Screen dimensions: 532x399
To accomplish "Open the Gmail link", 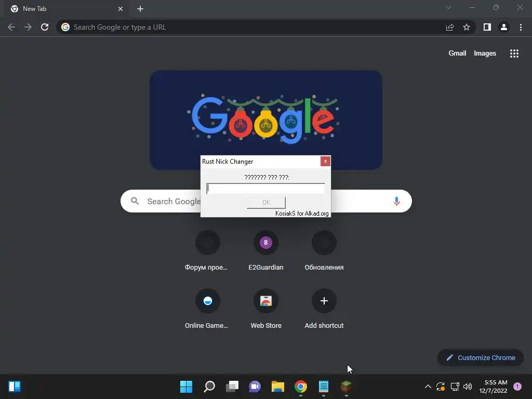I will 457,54.
